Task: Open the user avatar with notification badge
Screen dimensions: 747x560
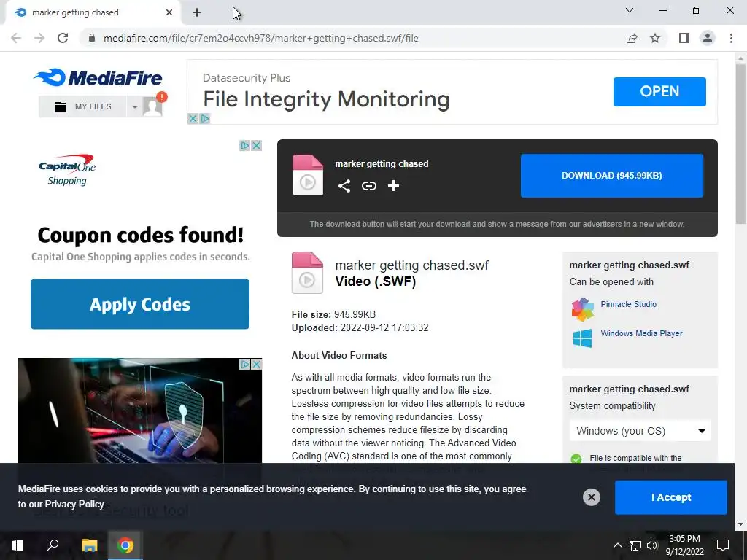Action: 154,105
